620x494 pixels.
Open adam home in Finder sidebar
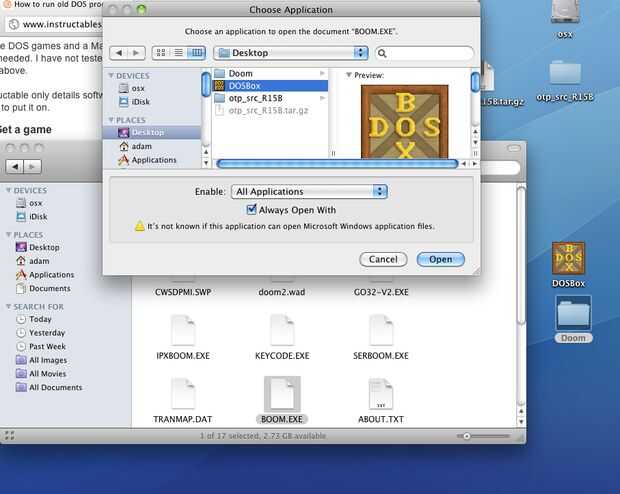[33, 261]
